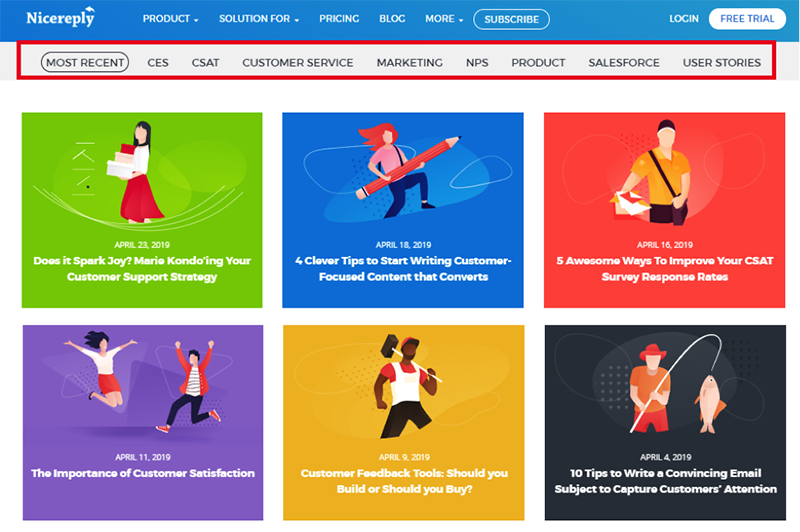This screenshot has width=800, height=532.
Task: Click the Nicereply logo
Action: point(60,17)
